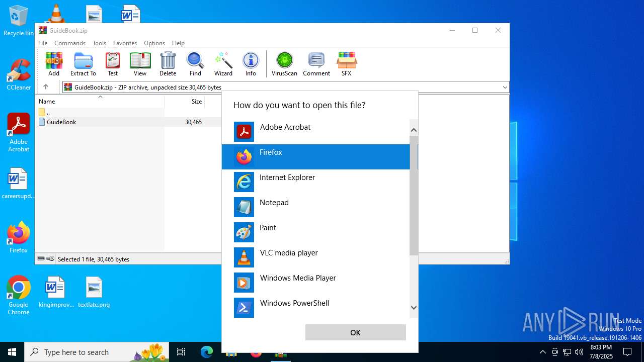This screenshot has width=644, height=362.
Task: Click the Extract To toolbar icon
Action: [83, 64]
